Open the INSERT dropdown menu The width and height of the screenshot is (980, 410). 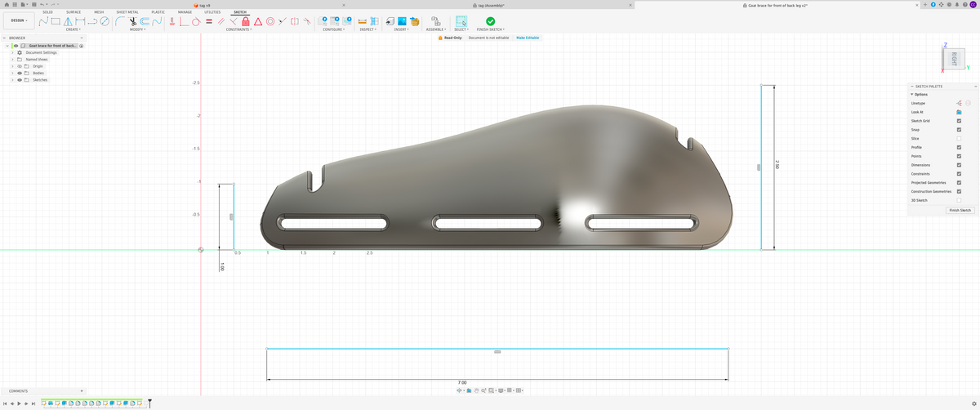point(402,29)
